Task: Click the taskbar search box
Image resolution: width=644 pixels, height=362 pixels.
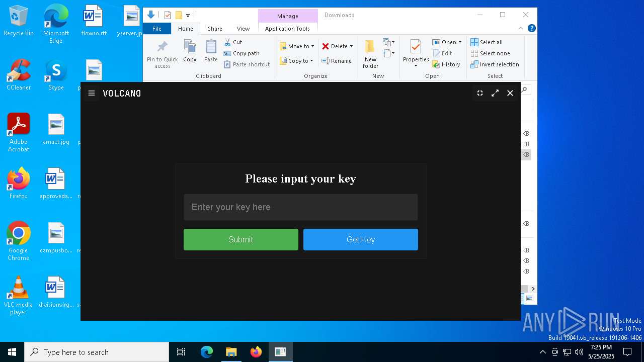Action: coord(97,352)
